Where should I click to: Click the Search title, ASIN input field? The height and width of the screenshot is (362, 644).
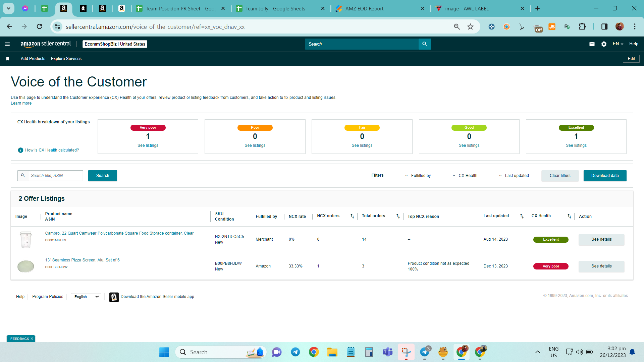pyautogui.click(x=55, y=176)
